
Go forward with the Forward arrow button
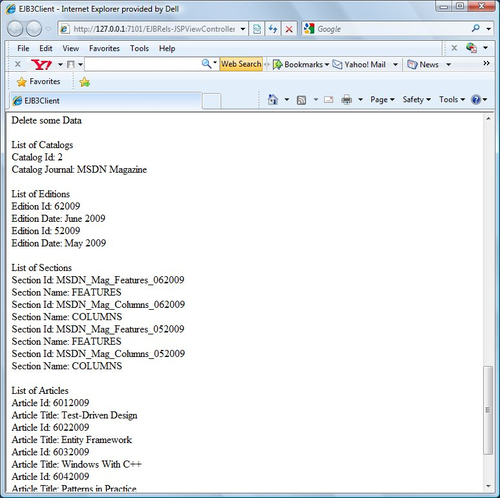34,29
